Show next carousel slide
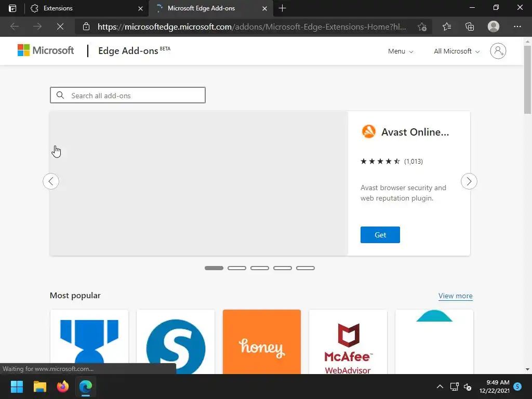The image size is (532, 399). coord(469,181)
